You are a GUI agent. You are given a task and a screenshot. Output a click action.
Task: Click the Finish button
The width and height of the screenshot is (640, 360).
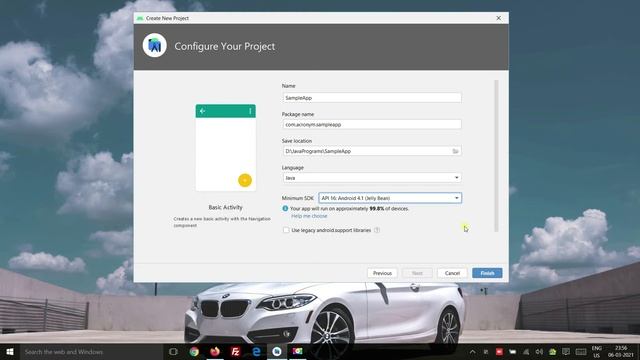[x=487, y=273]
